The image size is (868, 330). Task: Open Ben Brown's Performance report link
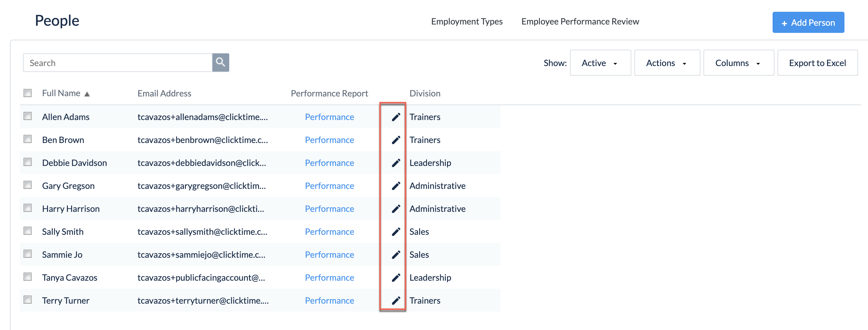coord(329,140)
